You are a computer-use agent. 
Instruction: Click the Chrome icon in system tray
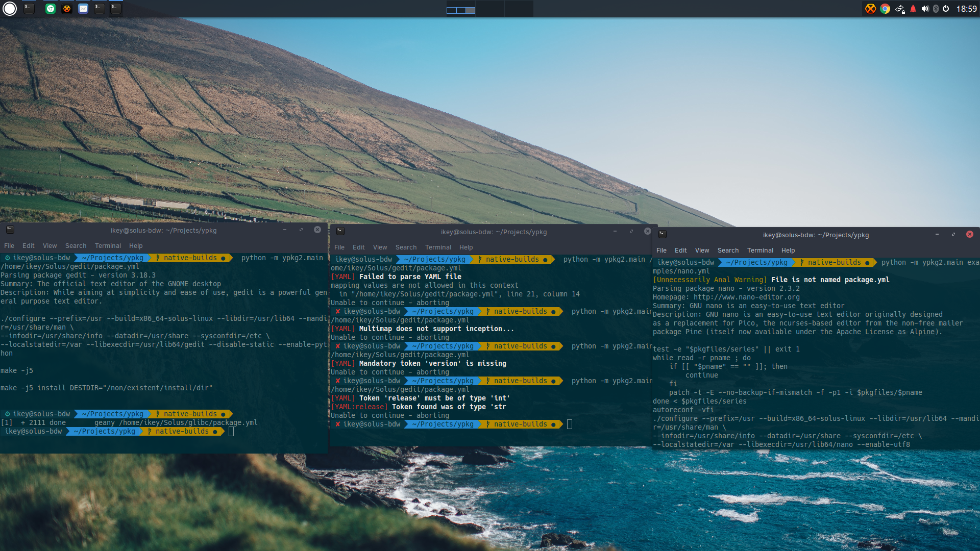click(x=885, y=9)
